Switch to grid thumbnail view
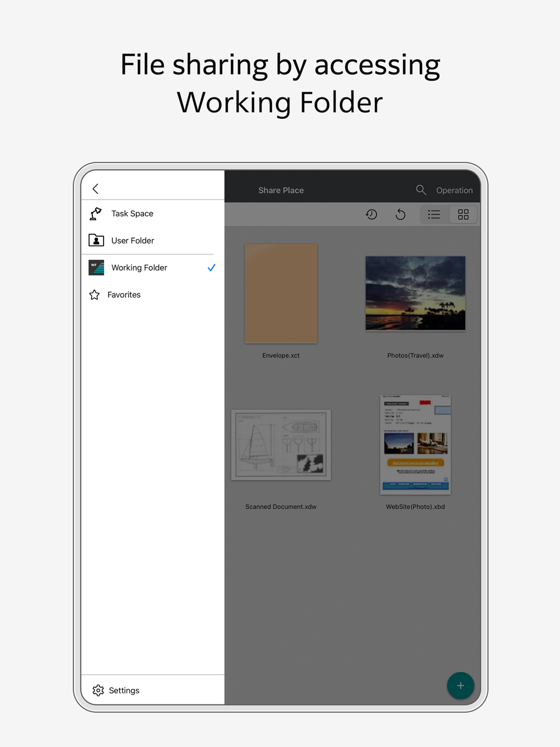This screenshot has height=747, width=560. (x=463, y=214)
